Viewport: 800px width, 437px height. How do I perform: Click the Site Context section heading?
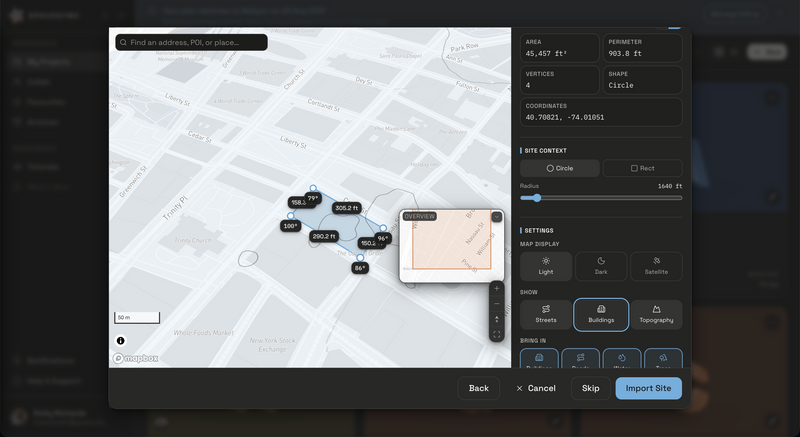545,150
